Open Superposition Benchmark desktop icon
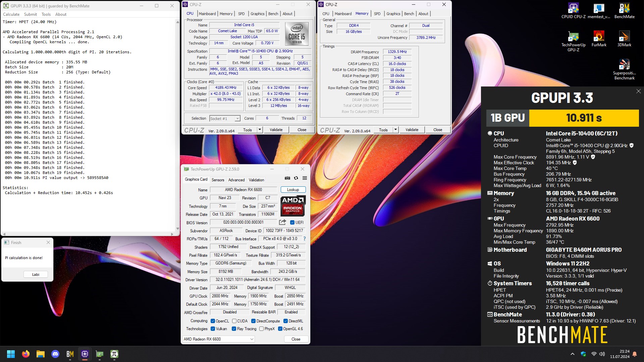 pos(624,69)
